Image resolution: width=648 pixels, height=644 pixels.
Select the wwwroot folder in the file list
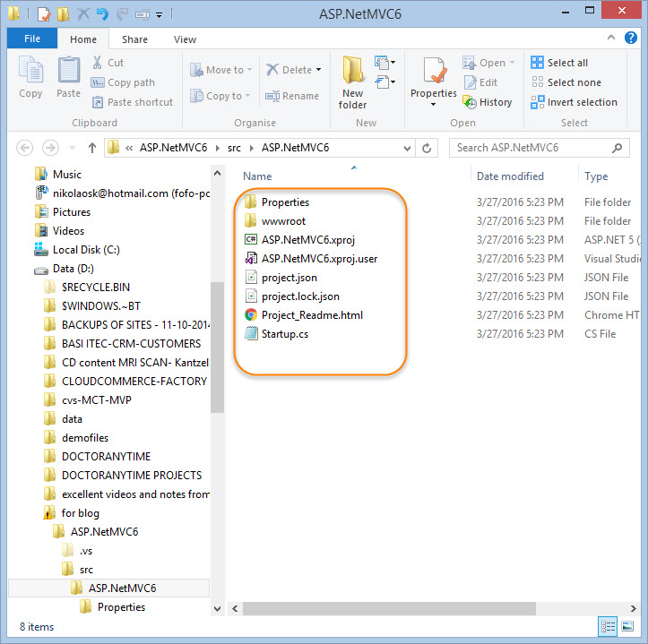pyautogui.click(x=275, y=221)
